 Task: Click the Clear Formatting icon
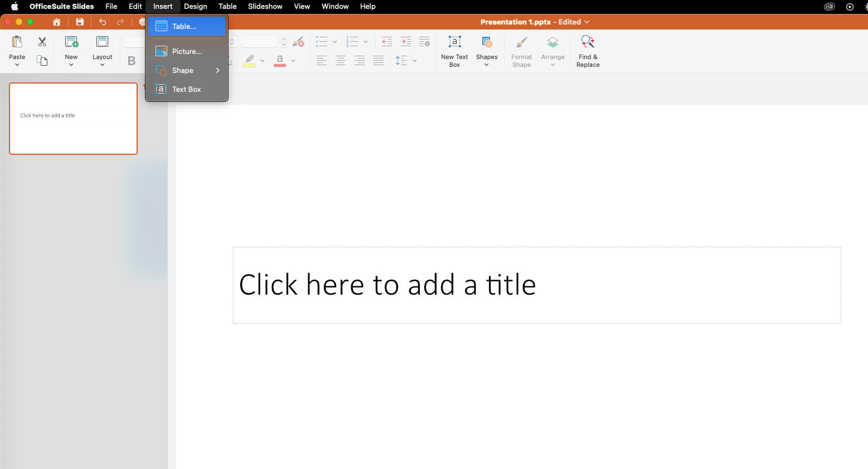298,41
